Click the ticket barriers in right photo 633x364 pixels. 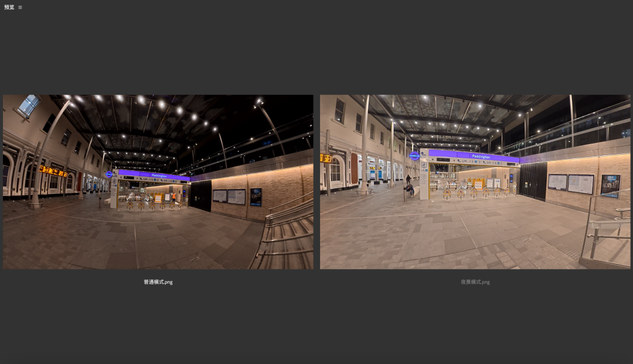pos(475,192)
